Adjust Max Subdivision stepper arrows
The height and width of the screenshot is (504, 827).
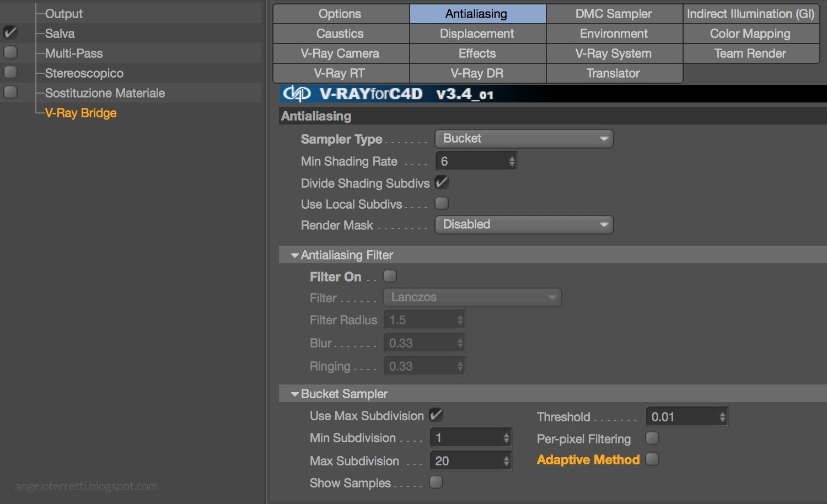(507, 461)
